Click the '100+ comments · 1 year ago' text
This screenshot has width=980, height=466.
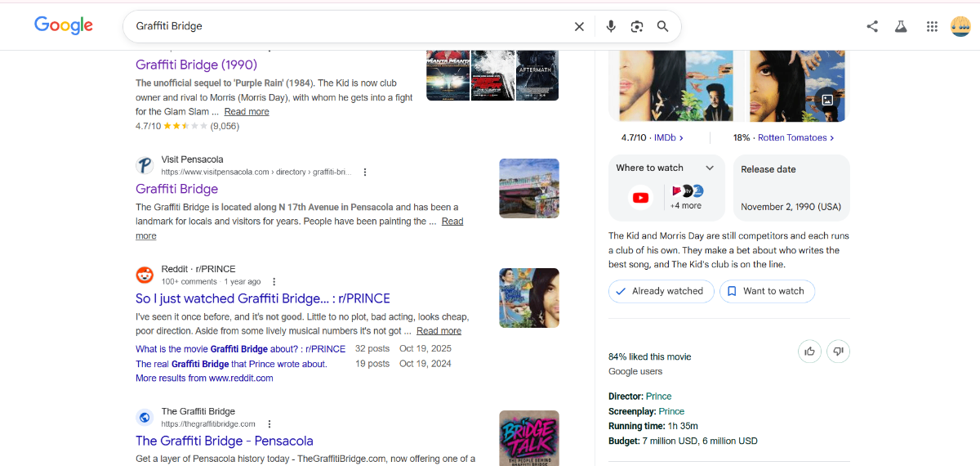click(x=212, y=281)
